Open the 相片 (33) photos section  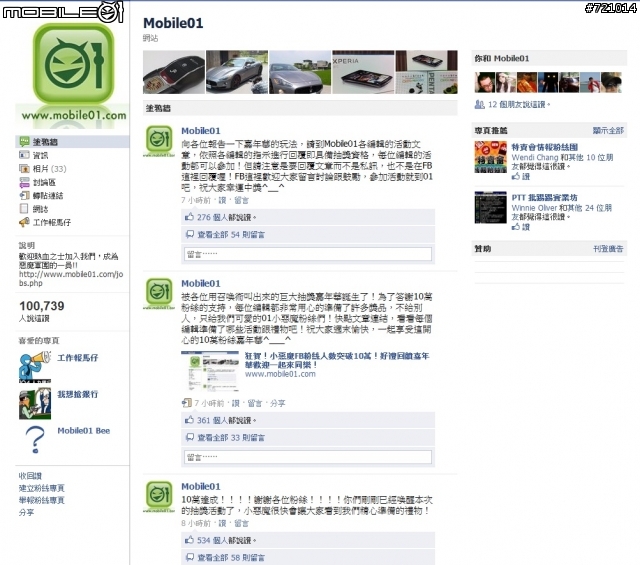tap(49, 169)
